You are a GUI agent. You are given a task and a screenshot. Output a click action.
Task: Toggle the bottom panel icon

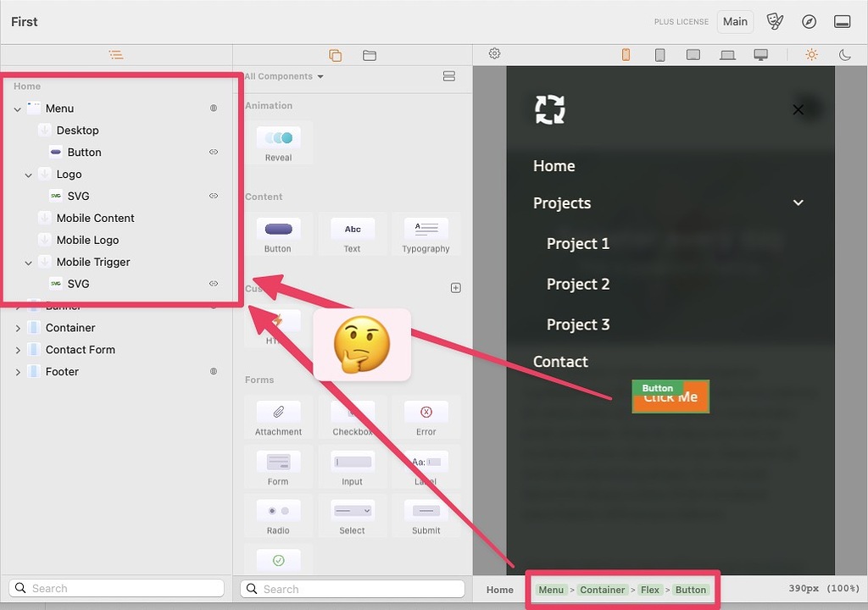(x=843, y=21)
